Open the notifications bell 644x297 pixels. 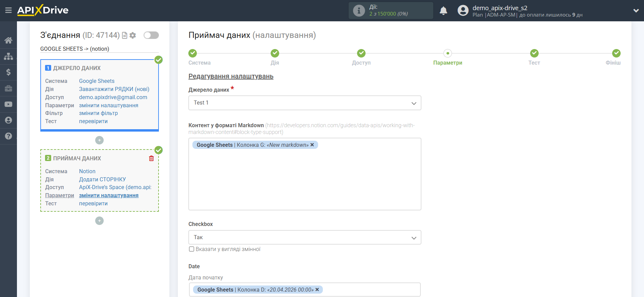[443, 11]
